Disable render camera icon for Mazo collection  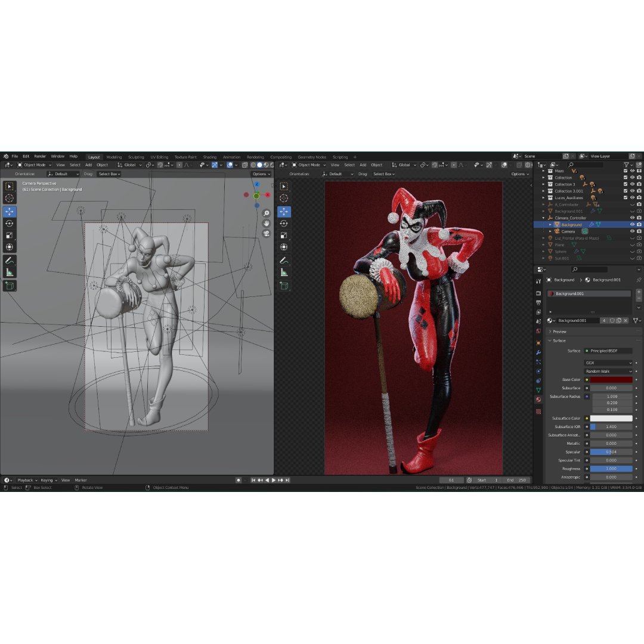[639, 171]
